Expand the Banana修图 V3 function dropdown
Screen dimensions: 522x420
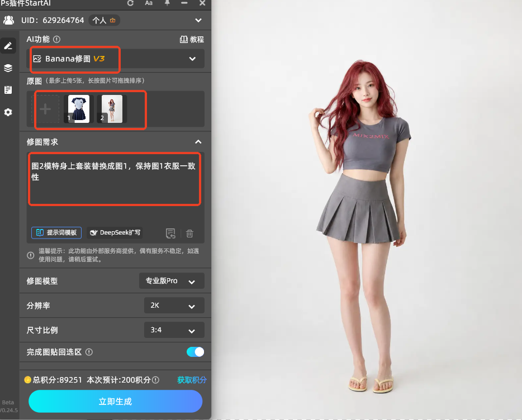(x=115, y=59)
